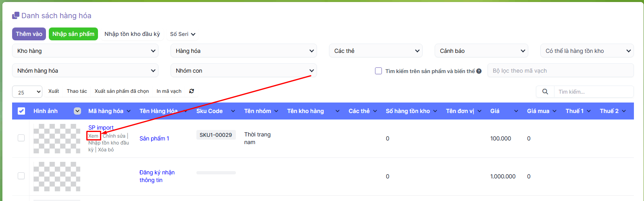Enable Tìm kiếm trên sản phẩm và biến thể

[378, 71]
